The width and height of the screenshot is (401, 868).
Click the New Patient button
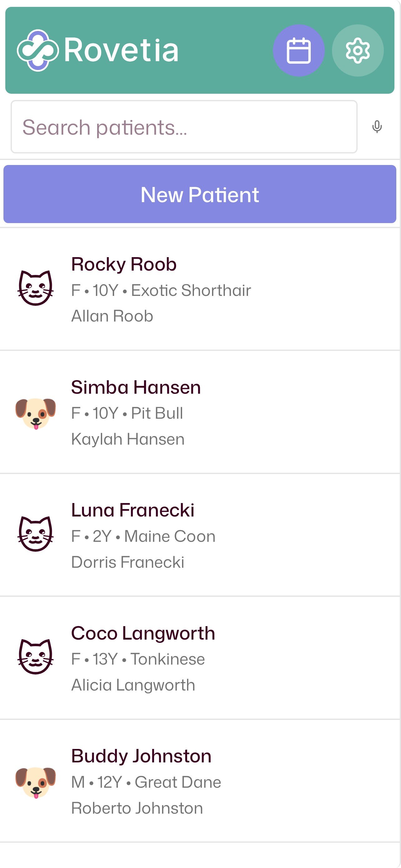200,194
